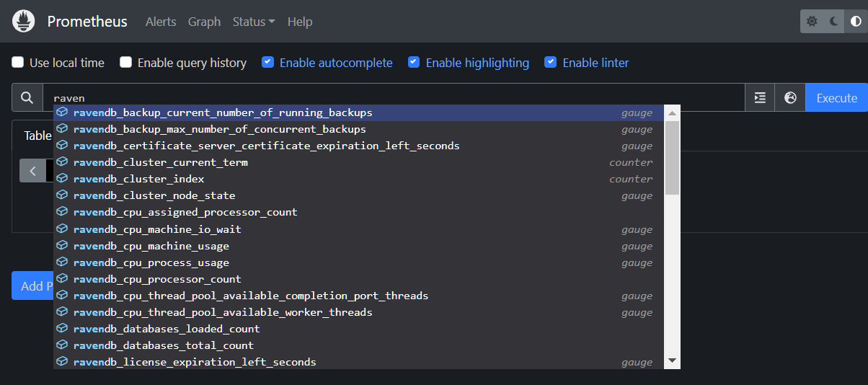Choose ravendb_cluster_index from autocomplete
Viewport: 868px width, 385px height.
359,179
